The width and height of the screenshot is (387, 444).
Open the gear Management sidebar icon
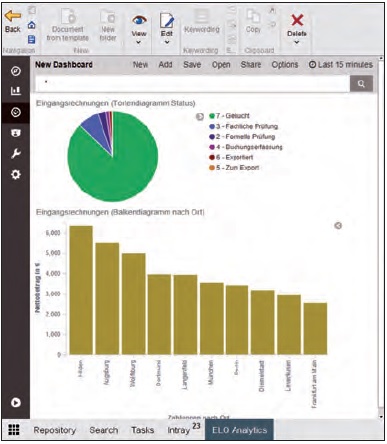[x=16, y=174]
